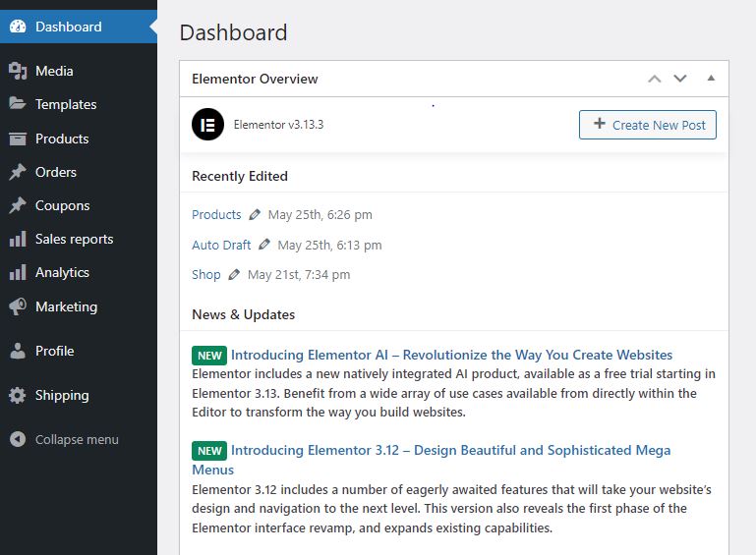Viewport: 756px width, 555px height.
Task: Click the Media icon in sidebar
Action: pos(18,71)
